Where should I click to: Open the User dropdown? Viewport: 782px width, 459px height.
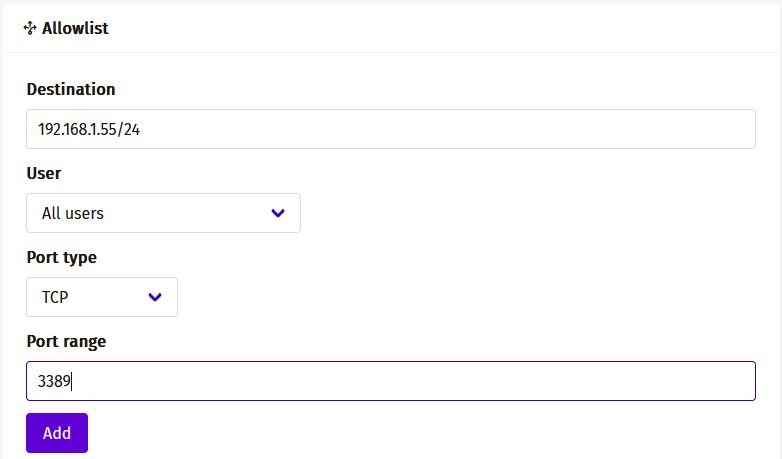163,213
